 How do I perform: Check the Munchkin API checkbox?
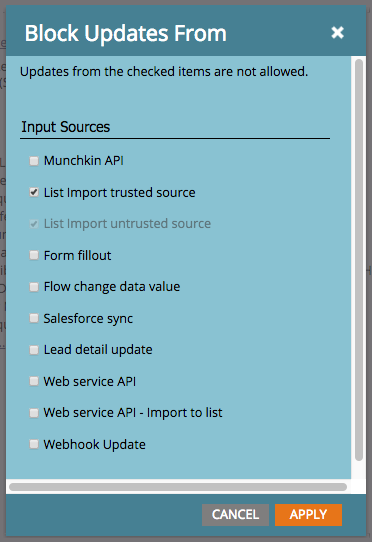[x=34, y=161]
